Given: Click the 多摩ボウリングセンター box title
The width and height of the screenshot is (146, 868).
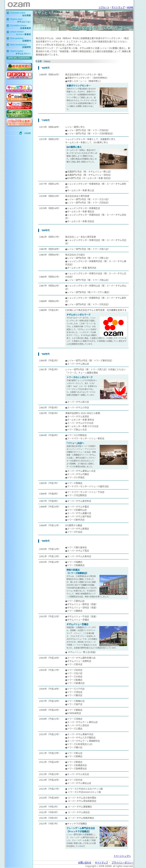Looking at the screenshot, I should [x=78, y=86].
